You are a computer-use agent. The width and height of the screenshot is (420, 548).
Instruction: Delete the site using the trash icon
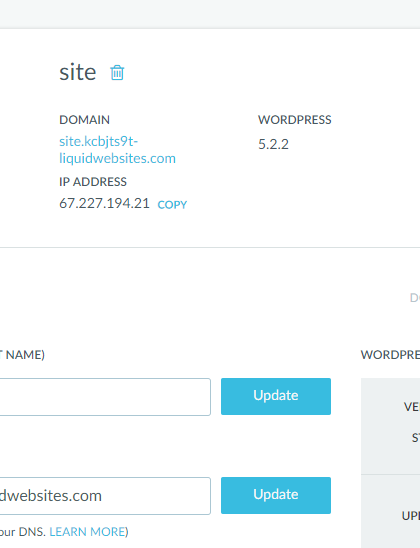(117, 73)
